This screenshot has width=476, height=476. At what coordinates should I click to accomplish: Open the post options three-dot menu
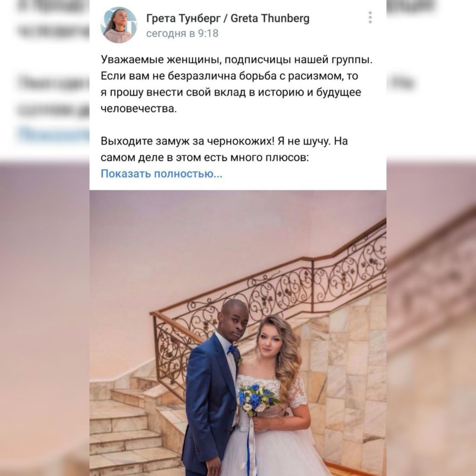[370, 17]
